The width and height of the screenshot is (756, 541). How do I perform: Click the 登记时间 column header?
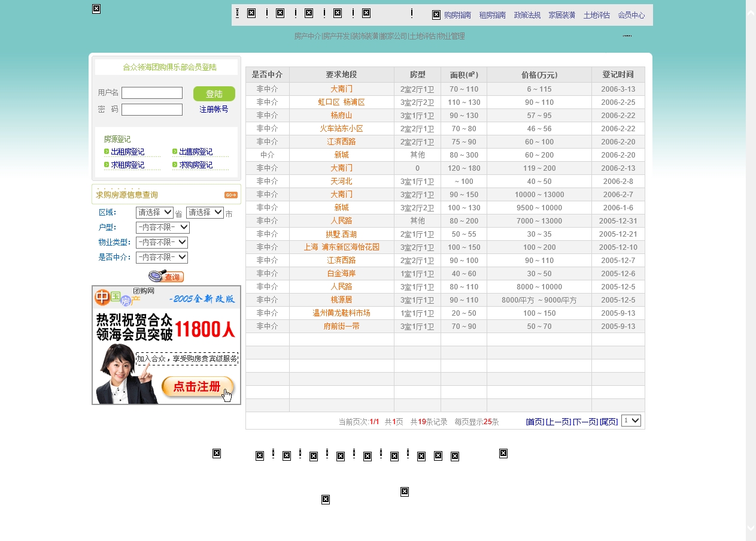(618, 75)
